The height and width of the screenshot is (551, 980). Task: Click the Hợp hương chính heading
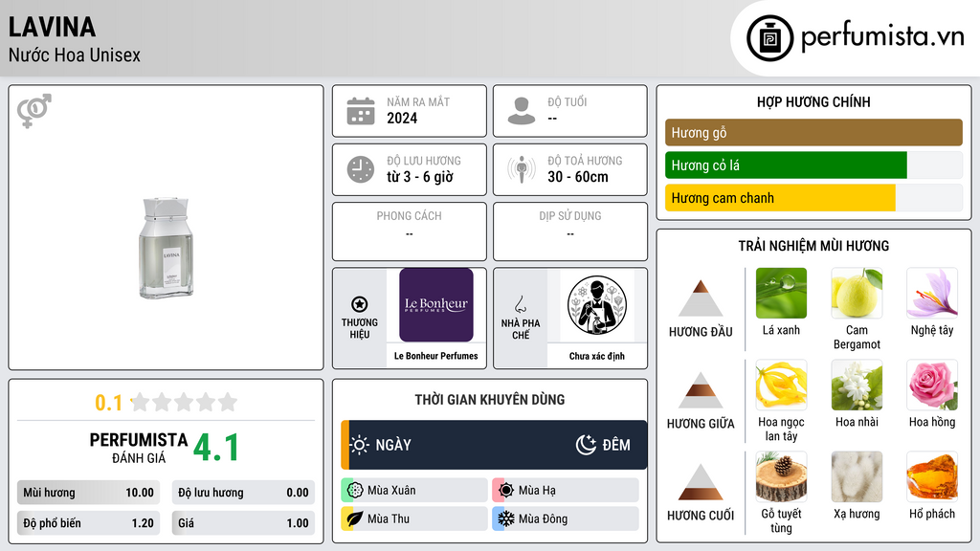(x=813, y=101)
